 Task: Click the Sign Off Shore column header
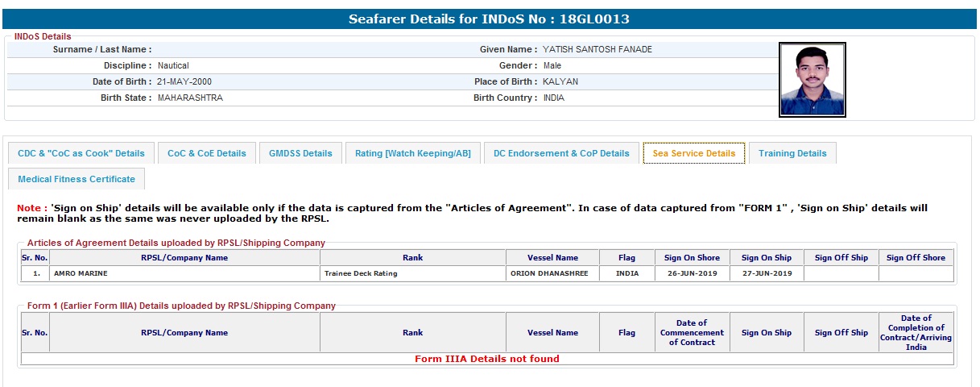click(x=916, y=258)
